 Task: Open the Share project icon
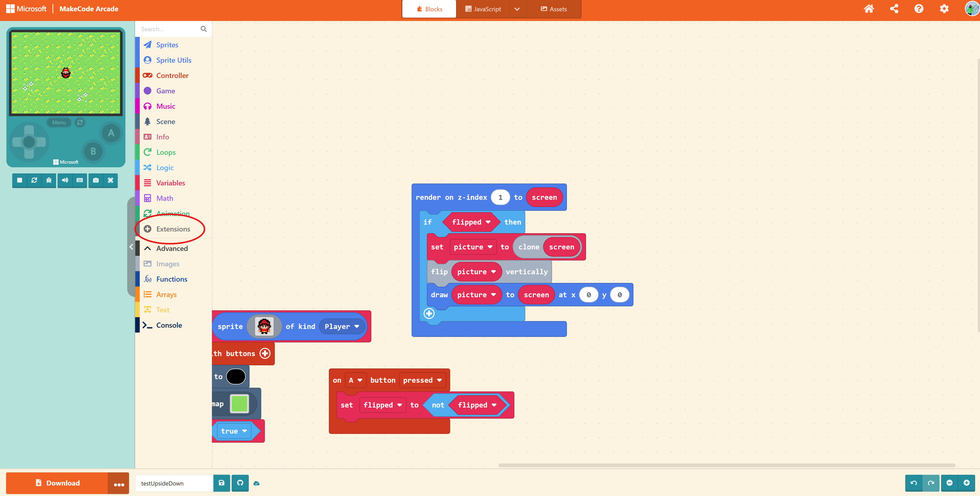point(894,9)
